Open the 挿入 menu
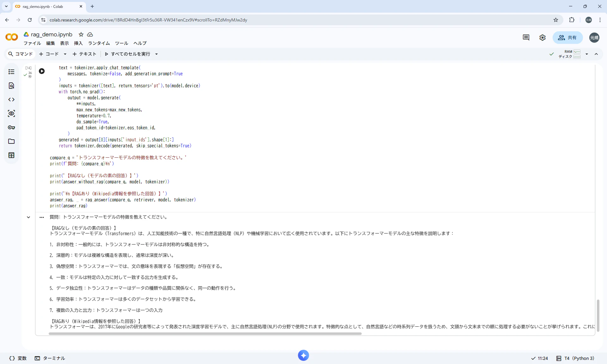The image size is (607, 364). (x=78, y=43)
